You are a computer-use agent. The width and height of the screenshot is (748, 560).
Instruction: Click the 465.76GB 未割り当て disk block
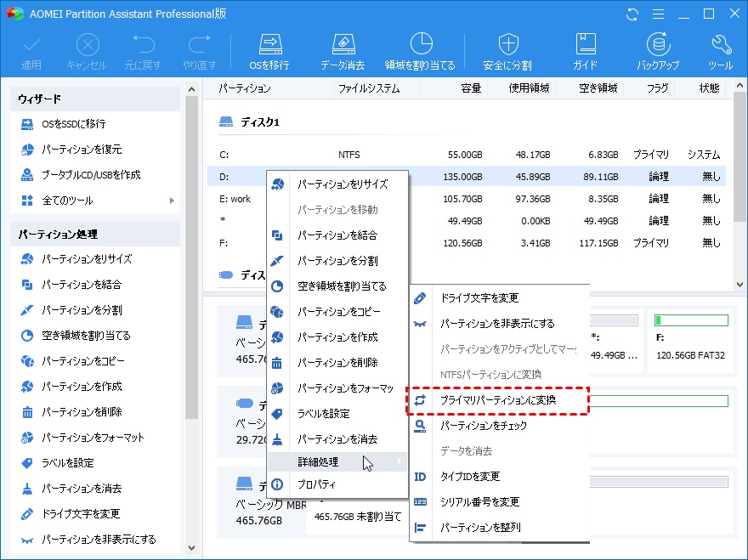pyautogui.click(x=358, y=517)
